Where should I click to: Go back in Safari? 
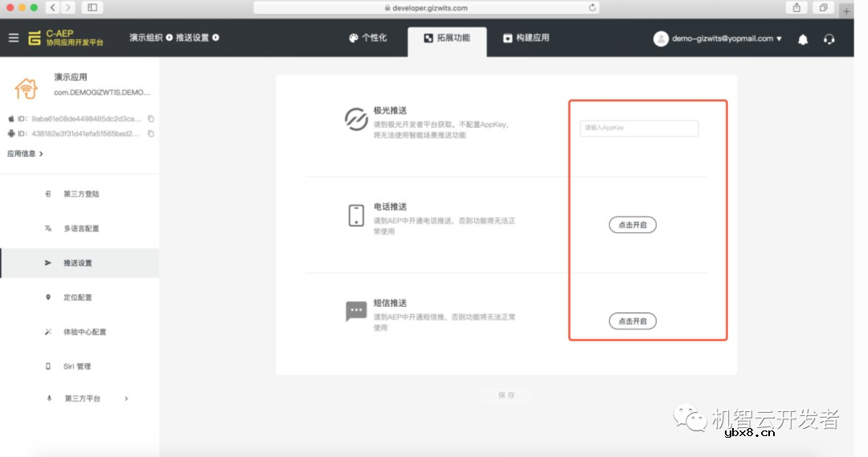(52, 8)
